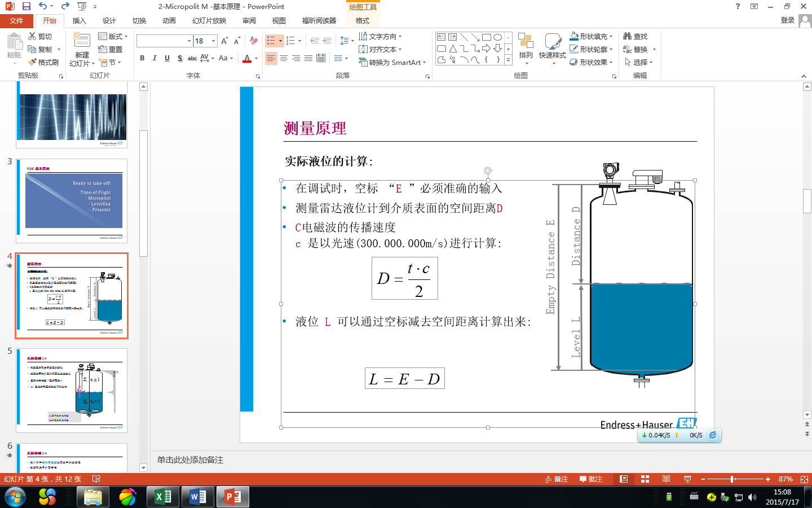The height and width of the screenshot is (508, 812).
Task: Click the Bullets list icon
Action: pos(271,41)
